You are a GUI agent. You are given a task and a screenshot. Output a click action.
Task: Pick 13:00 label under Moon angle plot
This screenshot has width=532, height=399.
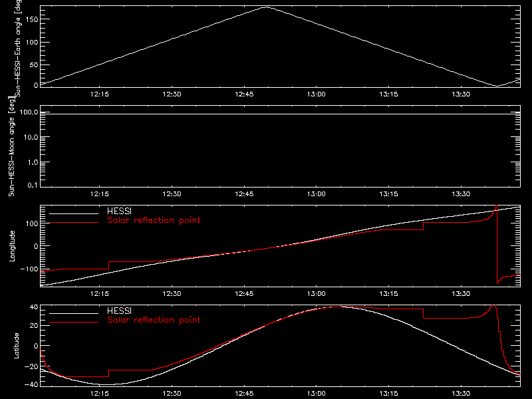point(317,194)
